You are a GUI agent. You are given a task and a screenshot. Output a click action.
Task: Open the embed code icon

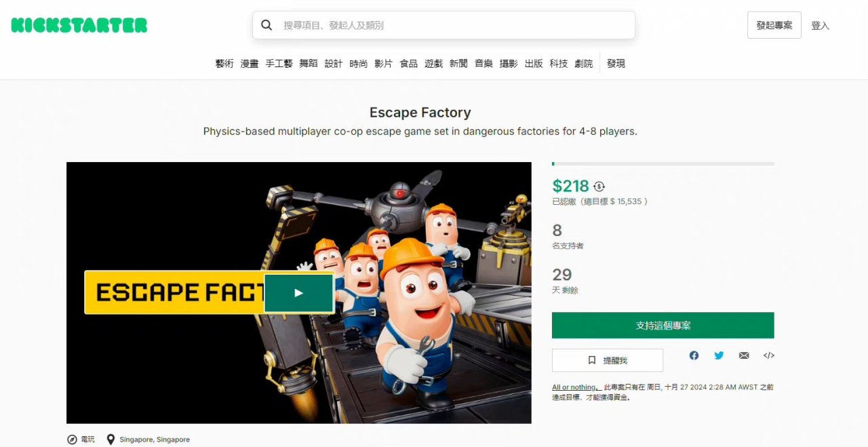coord(768,355)
